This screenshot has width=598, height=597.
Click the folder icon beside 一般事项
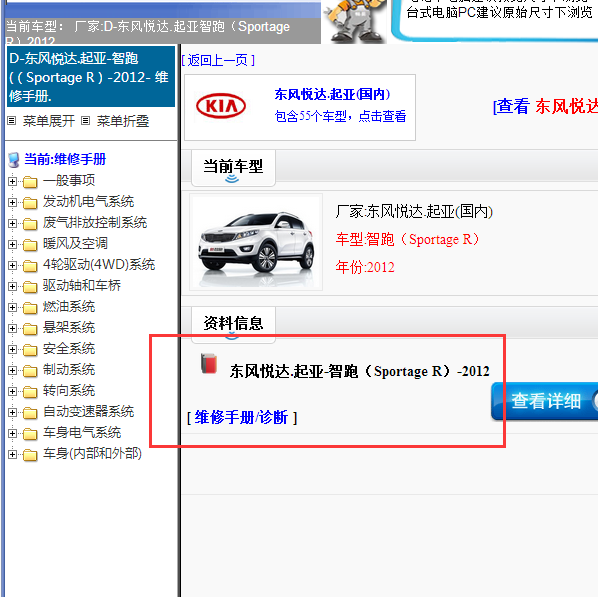(x=30, y=182)
